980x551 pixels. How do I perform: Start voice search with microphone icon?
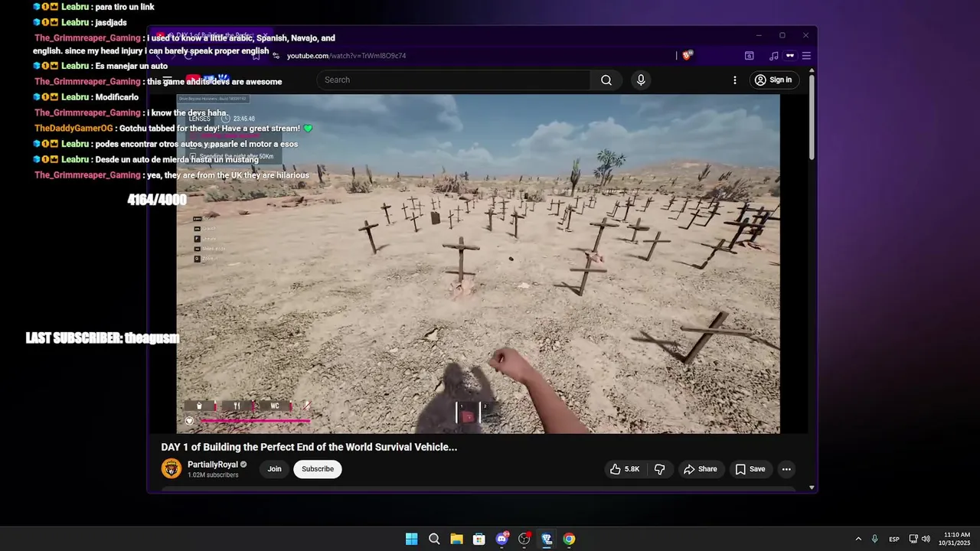pos(641,80)
